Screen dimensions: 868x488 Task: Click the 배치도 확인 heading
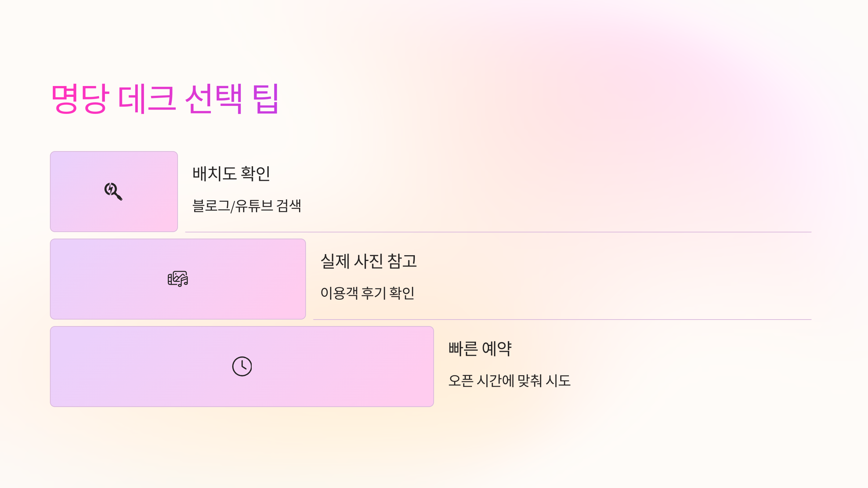point(231,174)
